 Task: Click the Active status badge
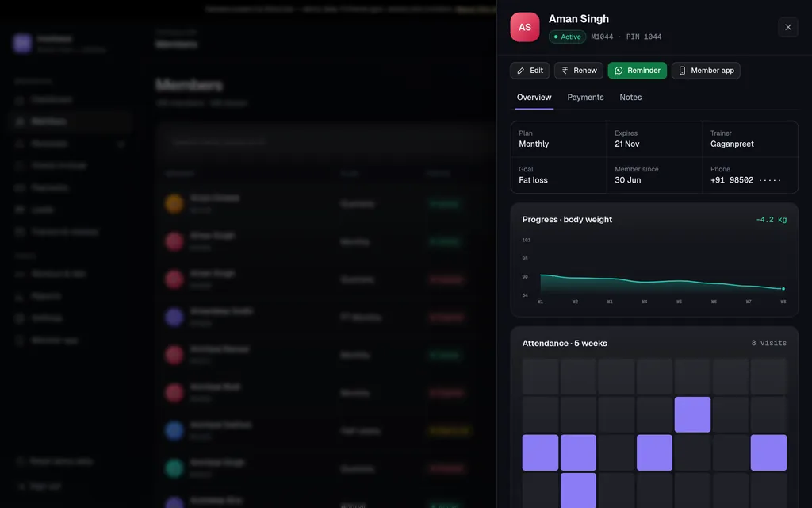[567, 37]
